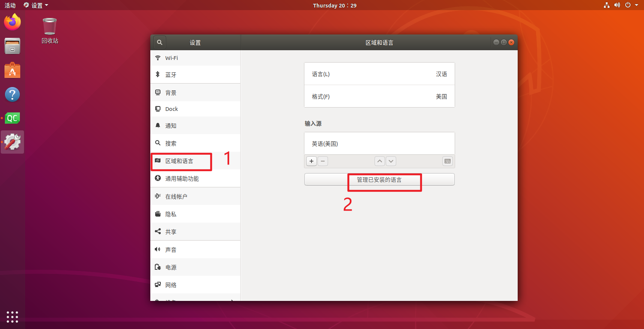Open the clock Thursday 20:29 calendar
This screenshot has height=329, width=644.
click(335, 5)
